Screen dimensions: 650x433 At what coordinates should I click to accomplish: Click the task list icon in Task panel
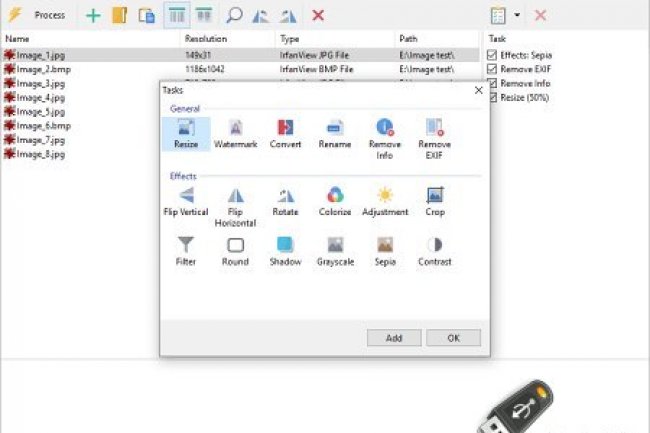tap(498, 16)
